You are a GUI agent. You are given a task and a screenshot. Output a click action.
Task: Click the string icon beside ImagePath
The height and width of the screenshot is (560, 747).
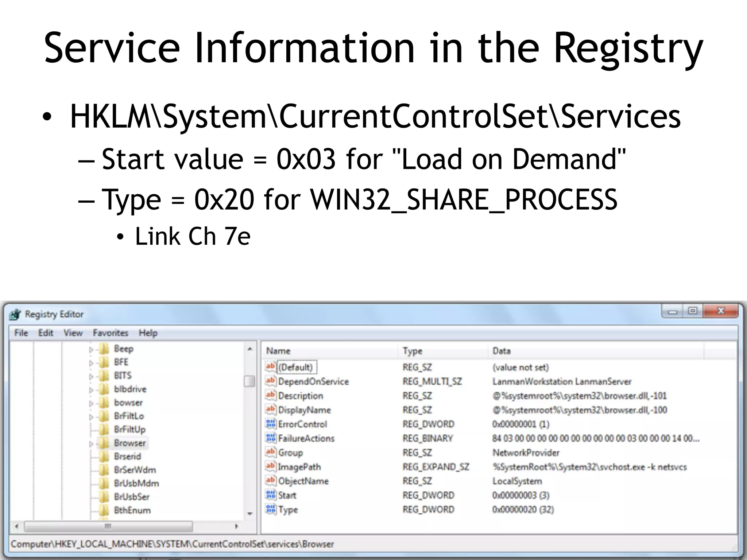point(271,466)
